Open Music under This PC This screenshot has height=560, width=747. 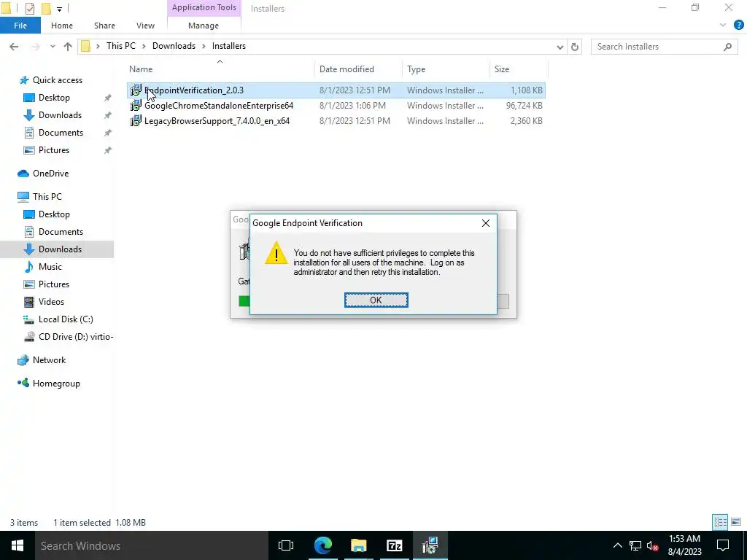pos(50,267)
